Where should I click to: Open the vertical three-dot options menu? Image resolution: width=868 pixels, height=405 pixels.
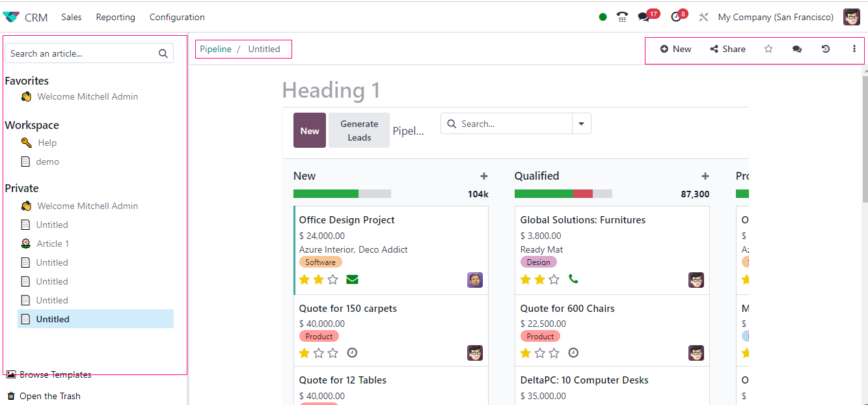pos(854,49)
